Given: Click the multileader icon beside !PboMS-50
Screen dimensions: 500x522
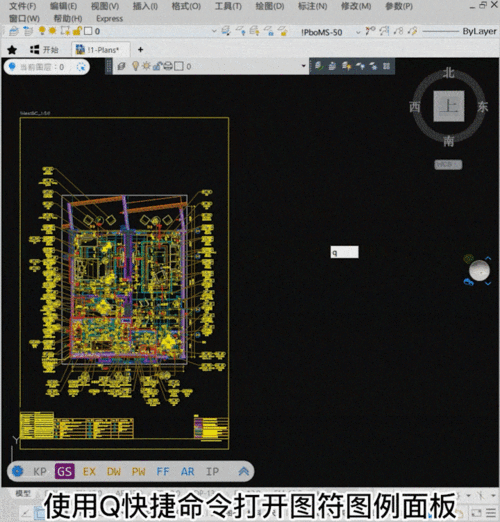Looking at the screenshot, I should pyautogui.click(x=370, y=31).
